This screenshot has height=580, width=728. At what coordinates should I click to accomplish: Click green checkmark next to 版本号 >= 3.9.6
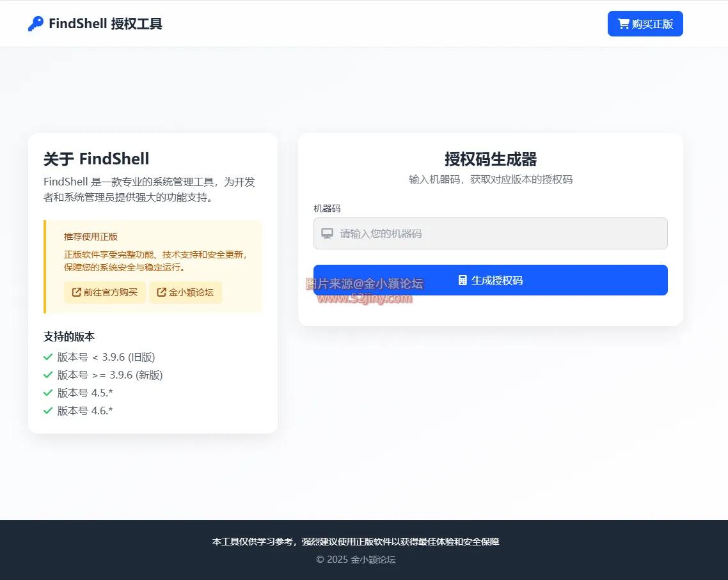point(48,375)
